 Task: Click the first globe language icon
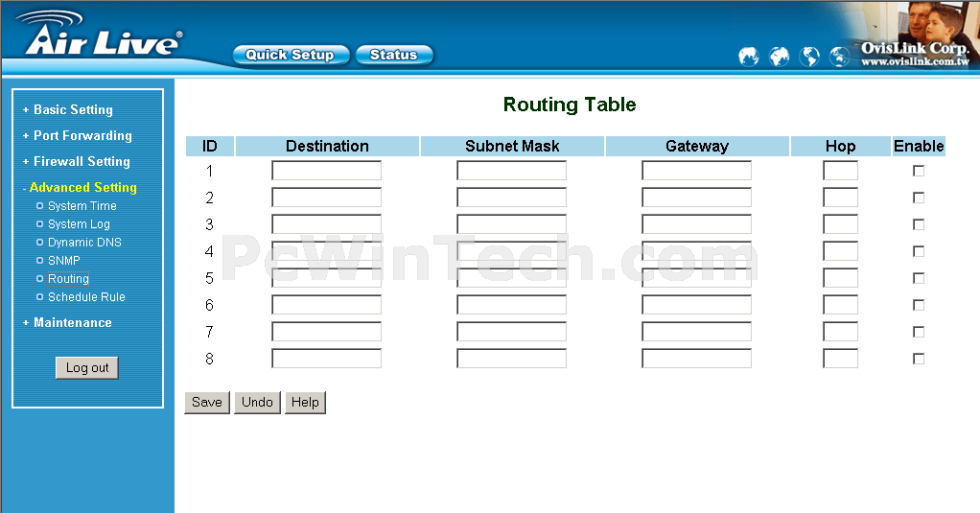click(x=748, y=57)
